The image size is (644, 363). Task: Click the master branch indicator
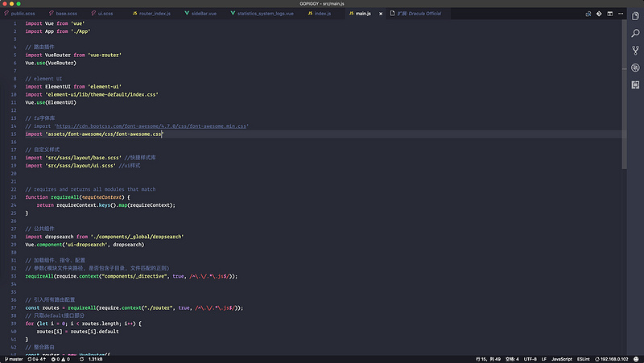[14, 359]
